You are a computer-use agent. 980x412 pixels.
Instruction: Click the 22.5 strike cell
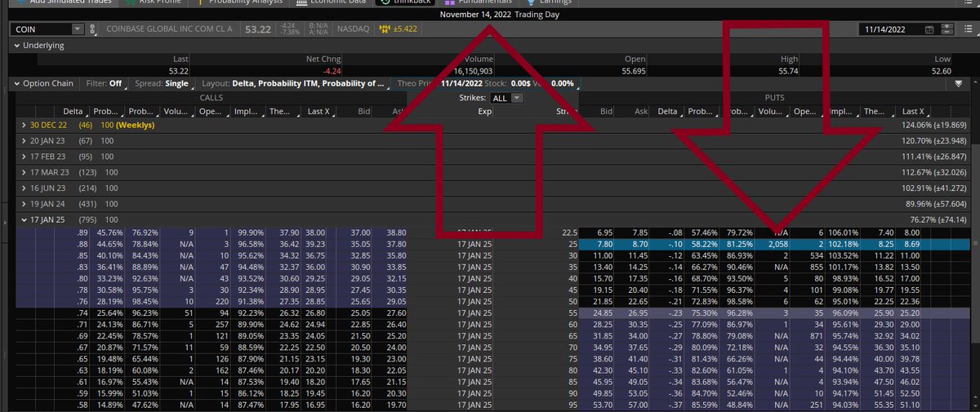click(x=570, y=233)
